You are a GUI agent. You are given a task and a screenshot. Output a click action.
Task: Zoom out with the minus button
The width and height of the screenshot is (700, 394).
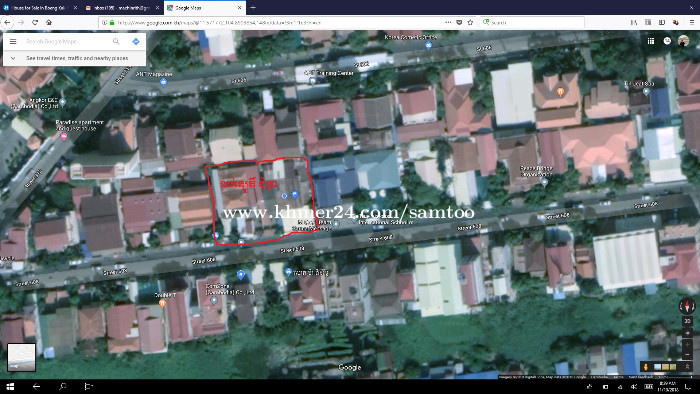(x=688, y=355)
